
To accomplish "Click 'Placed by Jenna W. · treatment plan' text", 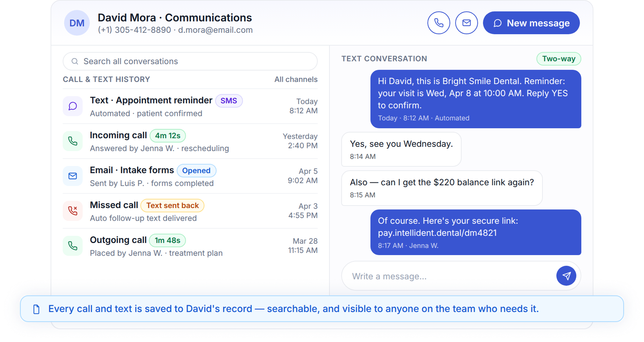I will click(156, 253).
